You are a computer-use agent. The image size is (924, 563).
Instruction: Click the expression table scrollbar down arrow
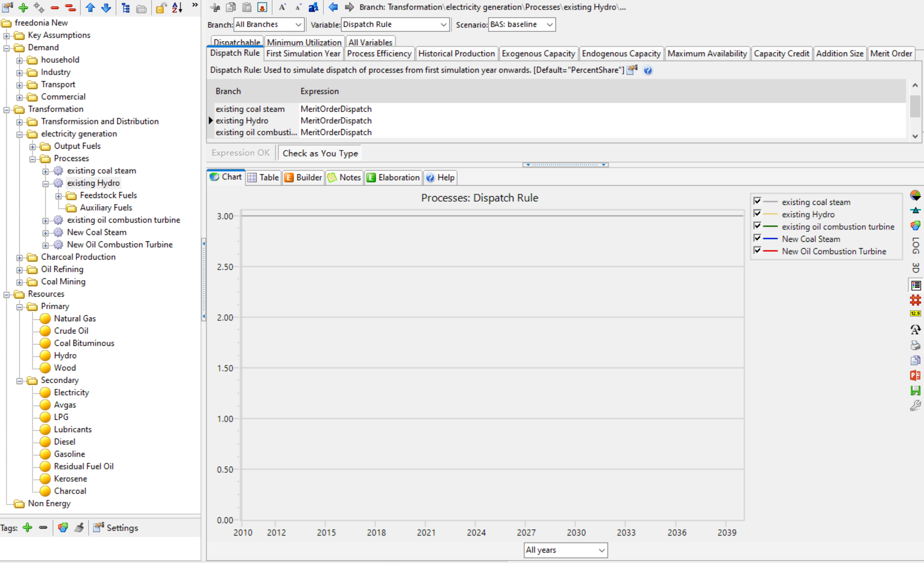[915, 136]
